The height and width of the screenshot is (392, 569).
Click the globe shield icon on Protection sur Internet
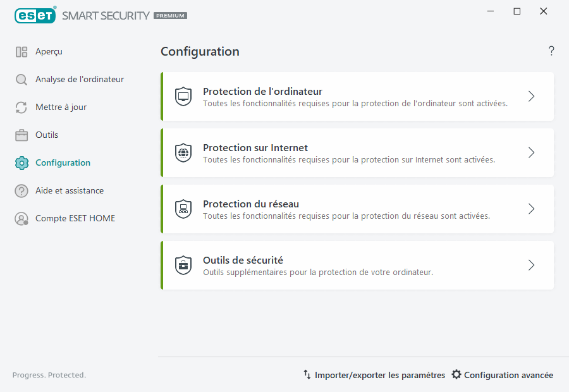coord(183,152)
